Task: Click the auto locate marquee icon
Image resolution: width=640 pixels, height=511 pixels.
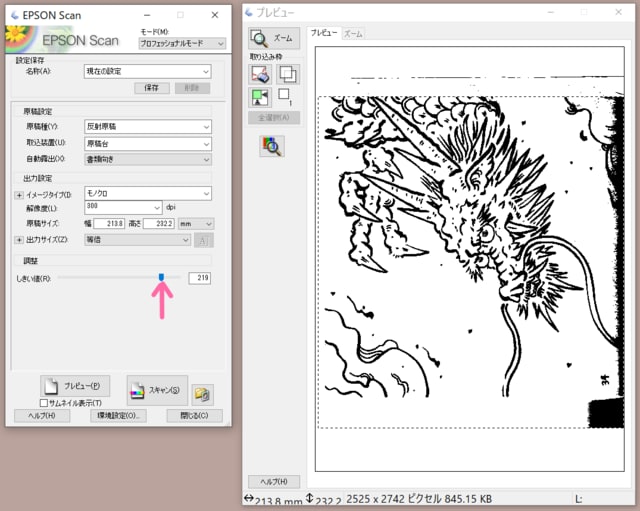Action: pyautogui.click(x=260, y=97)
